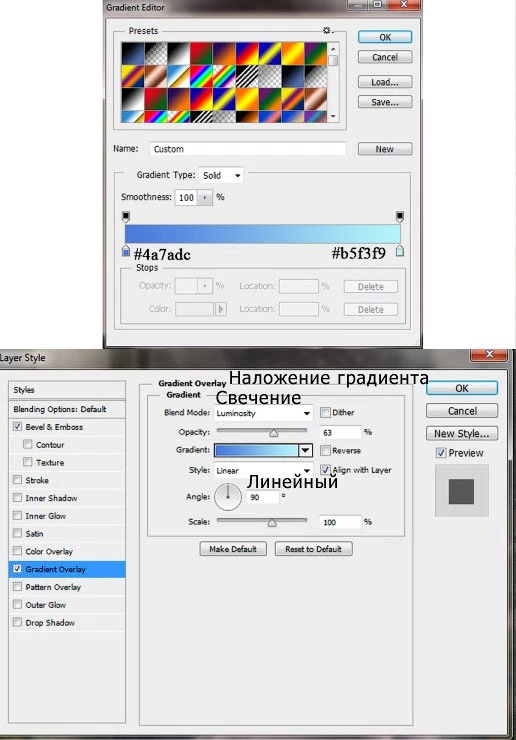Enable the Satin checkbox
The width and height of the screenshot is (516, 740).
17,533
